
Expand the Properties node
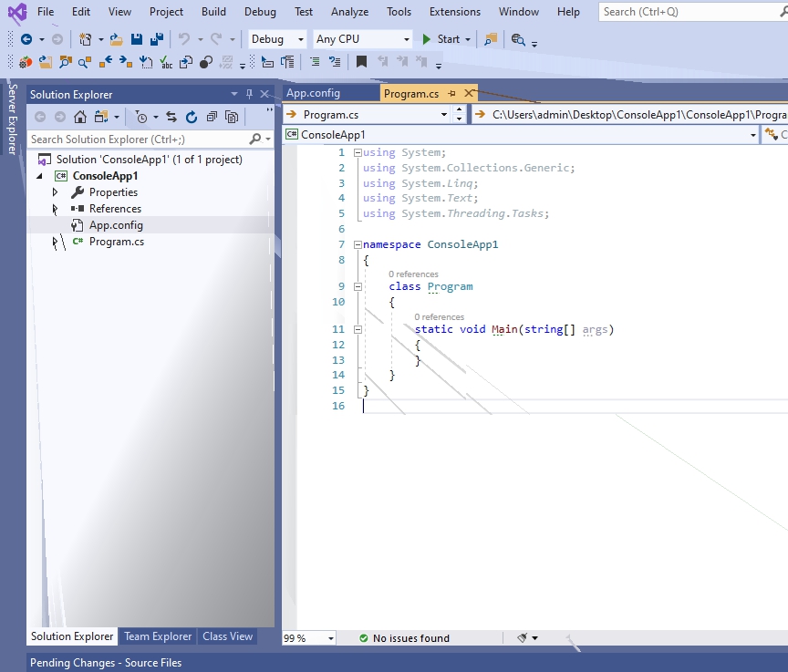[x=56, y=191]
